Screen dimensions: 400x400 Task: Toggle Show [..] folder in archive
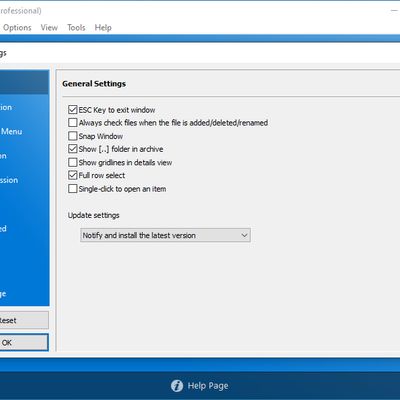73,149
